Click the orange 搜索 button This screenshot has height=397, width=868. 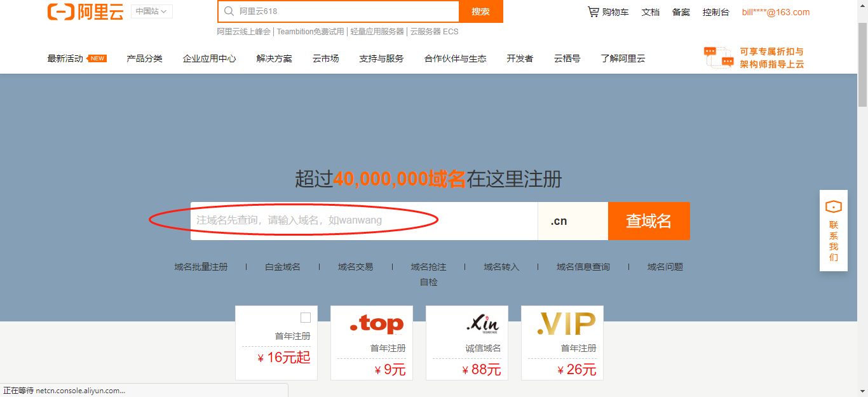(481, 11)
